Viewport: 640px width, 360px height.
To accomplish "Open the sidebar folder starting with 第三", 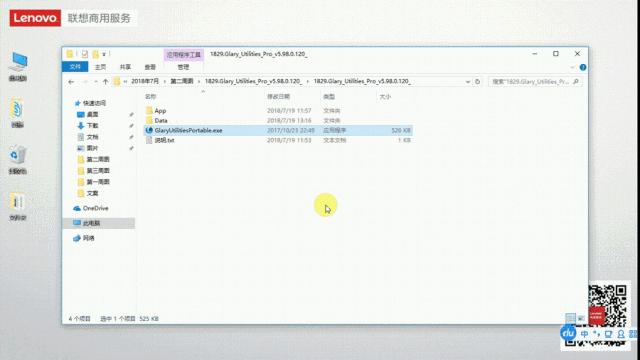I will pos(98,171).
